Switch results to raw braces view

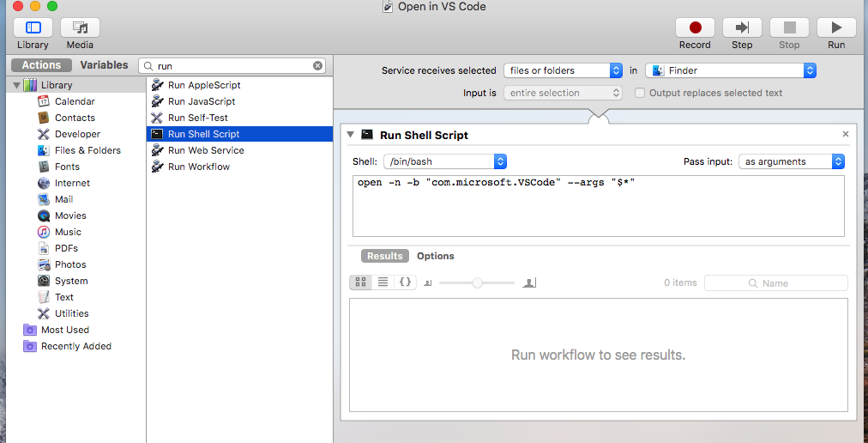[x=405, y=282]
